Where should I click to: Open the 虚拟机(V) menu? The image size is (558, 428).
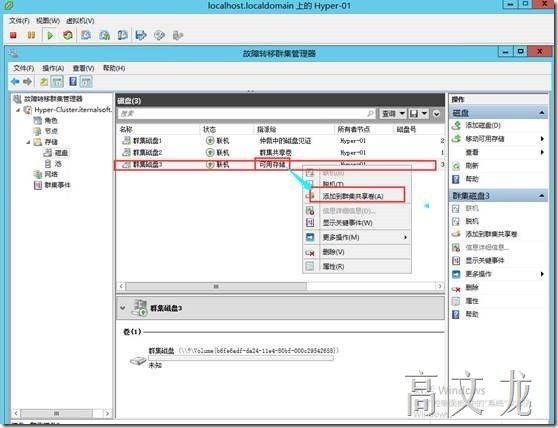(80, 21)
